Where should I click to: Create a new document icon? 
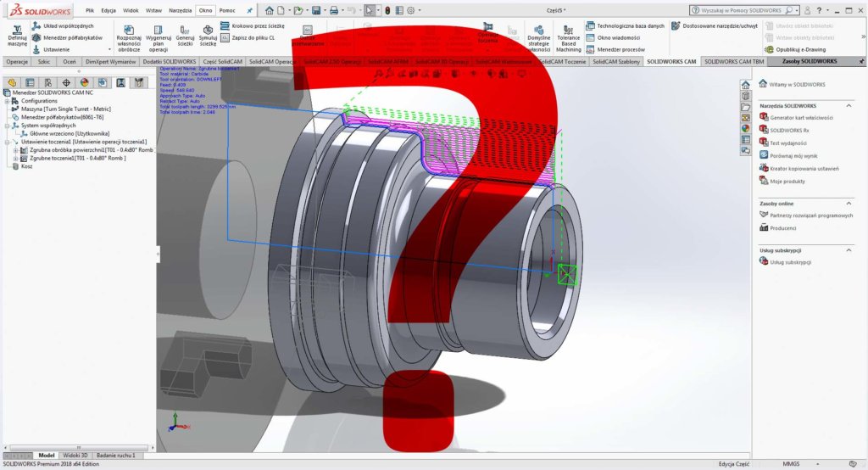pyautogui.click(x=281, y=10)
